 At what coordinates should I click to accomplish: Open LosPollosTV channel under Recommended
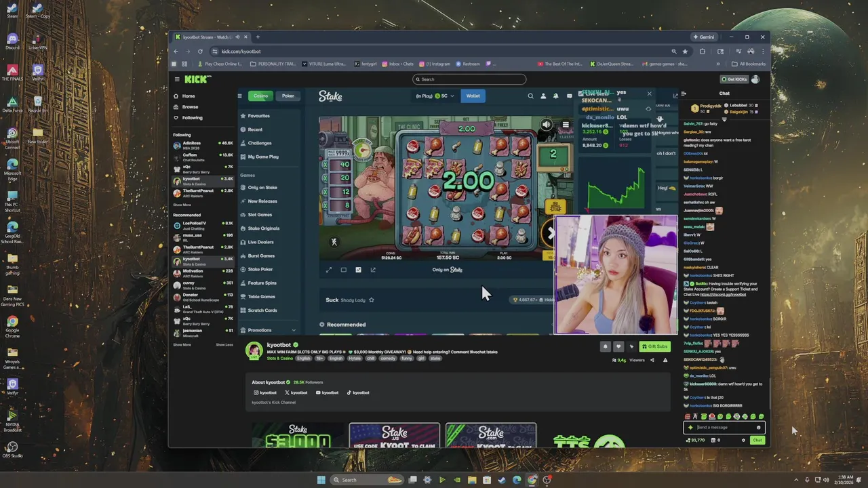click(203, 224)
